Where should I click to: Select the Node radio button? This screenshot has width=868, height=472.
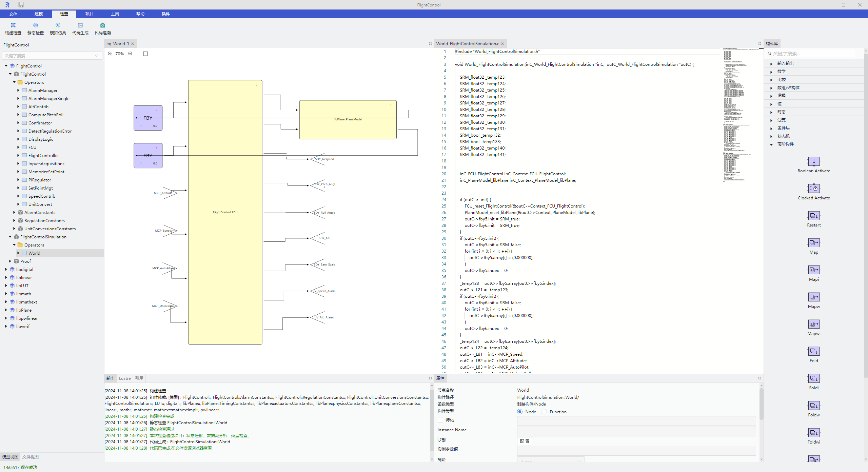[x=520, y=412]
